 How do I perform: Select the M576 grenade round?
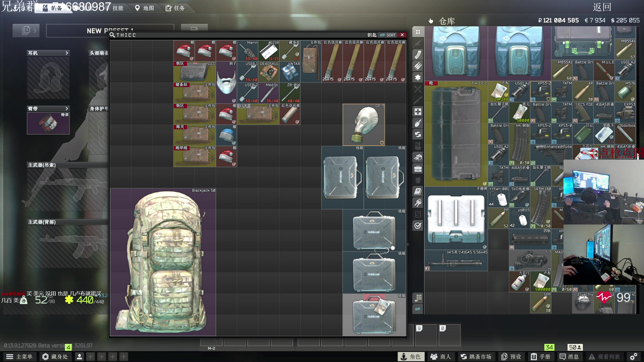coord(625,91)
